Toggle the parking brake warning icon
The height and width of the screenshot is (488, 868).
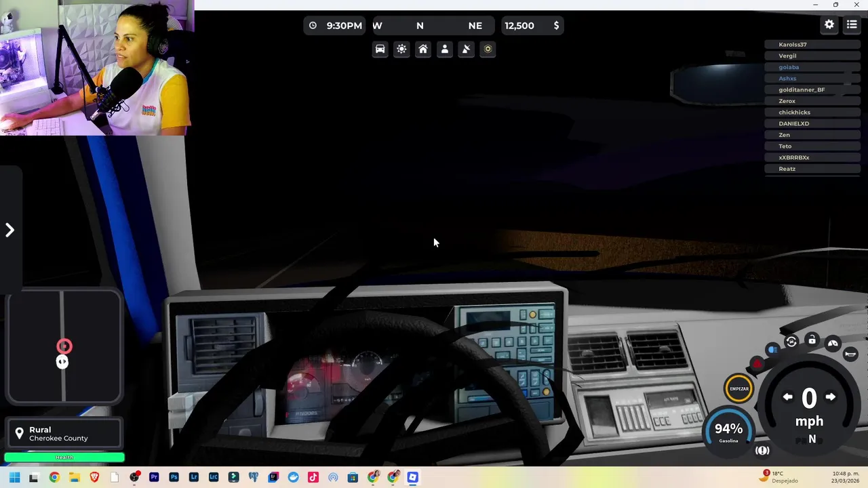tap(762, 451)
